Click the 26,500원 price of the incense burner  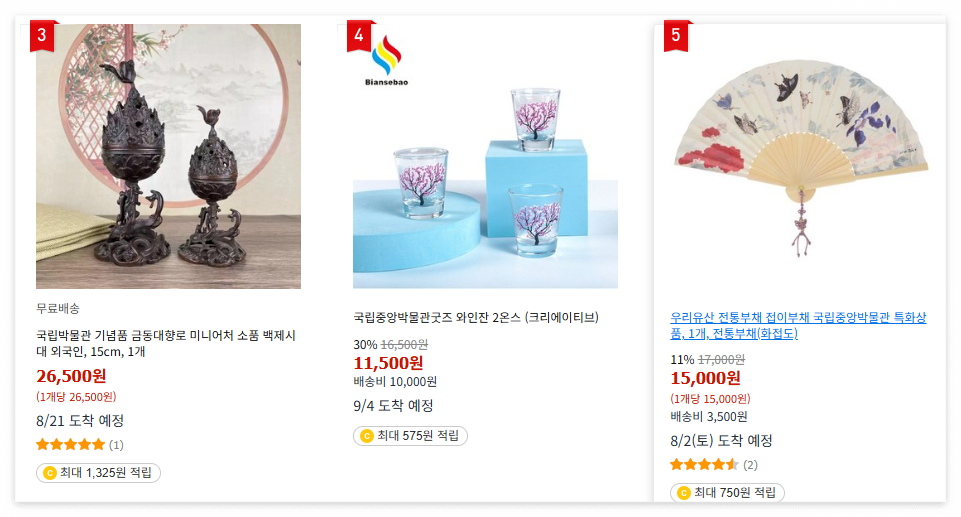71,375
